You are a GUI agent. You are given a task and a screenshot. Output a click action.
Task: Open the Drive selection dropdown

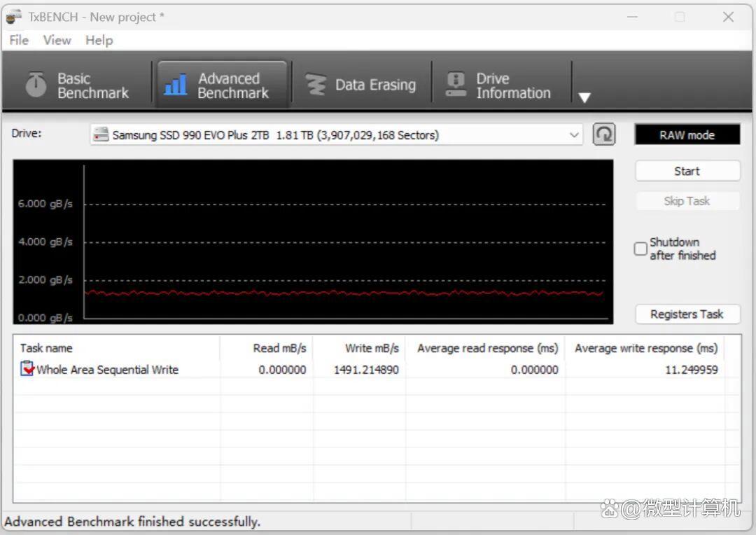(x=574, y=134)
